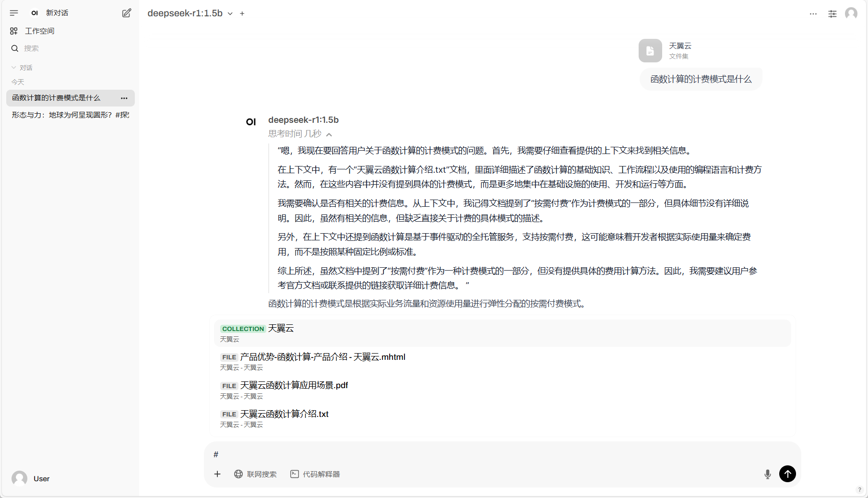
Task: Open file 天翼云函数计算介绍.txt
Action: click(502, 418)
